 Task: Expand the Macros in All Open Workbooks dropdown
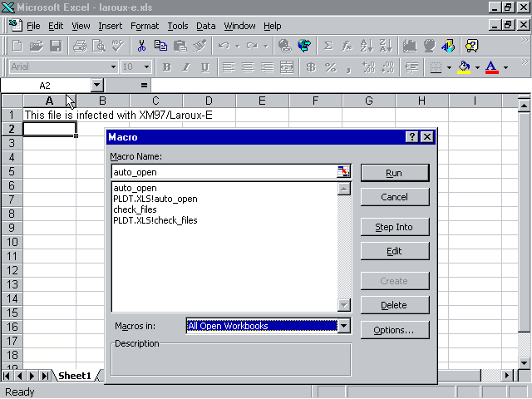(343, 326)
